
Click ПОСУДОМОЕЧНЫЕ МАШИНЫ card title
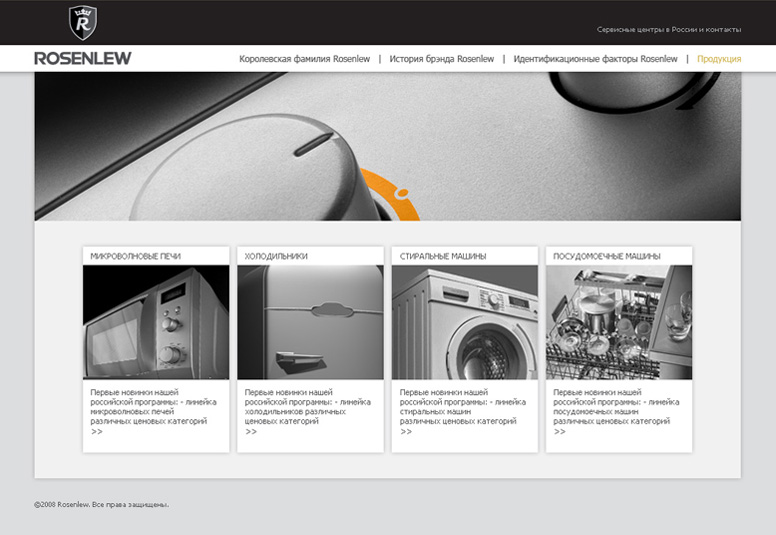(607, 256)
